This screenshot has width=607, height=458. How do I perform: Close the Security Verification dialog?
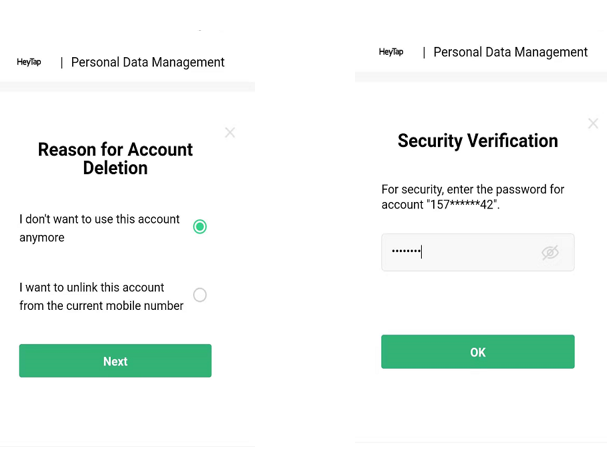pyautogui.click(x=593, y=124)
